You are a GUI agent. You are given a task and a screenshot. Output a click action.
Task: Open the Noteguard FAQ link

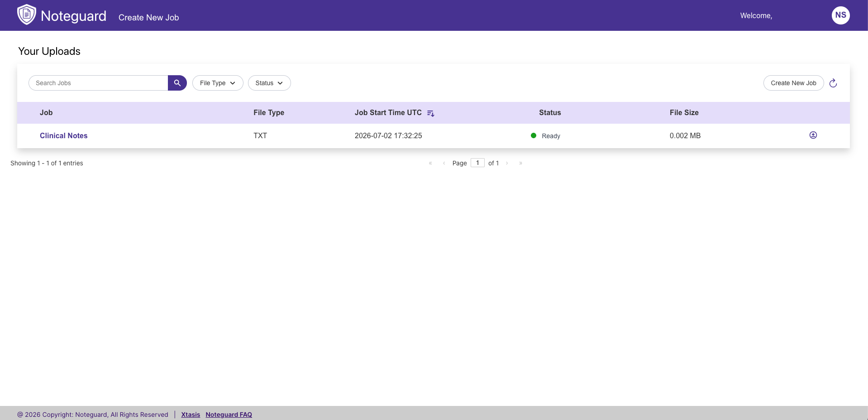click(x=229, y=415)
